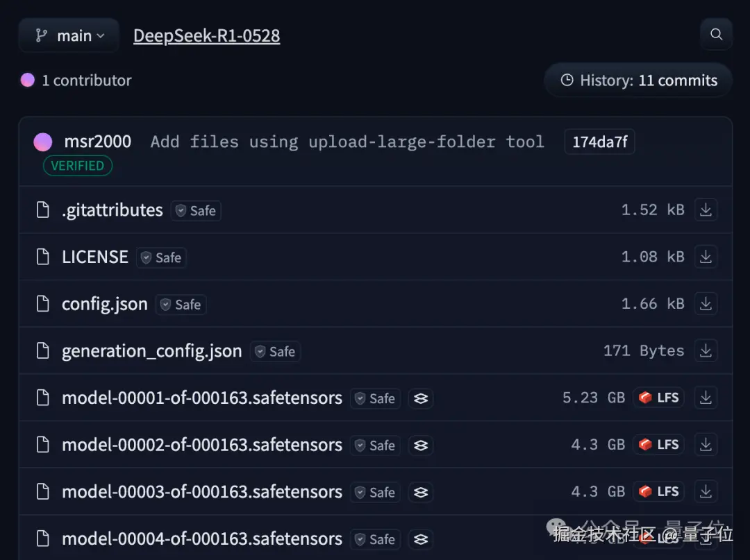Click the file icon beside model-00004 safetensors
The height and width of the screenshot is (560, 750).
tap(43, 538)
